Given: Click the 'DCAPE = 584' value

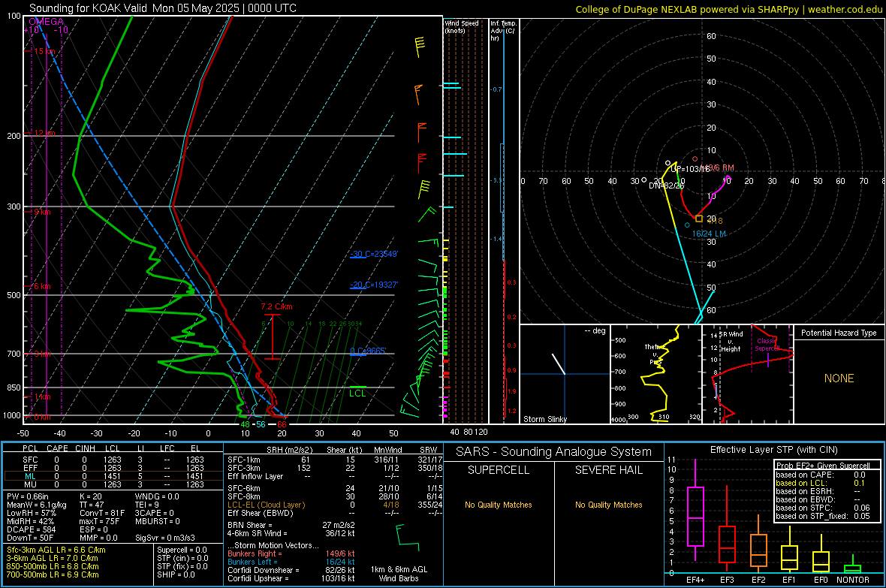Looking at the screenshot, I should pyautogui.click(x=31, y=529).
